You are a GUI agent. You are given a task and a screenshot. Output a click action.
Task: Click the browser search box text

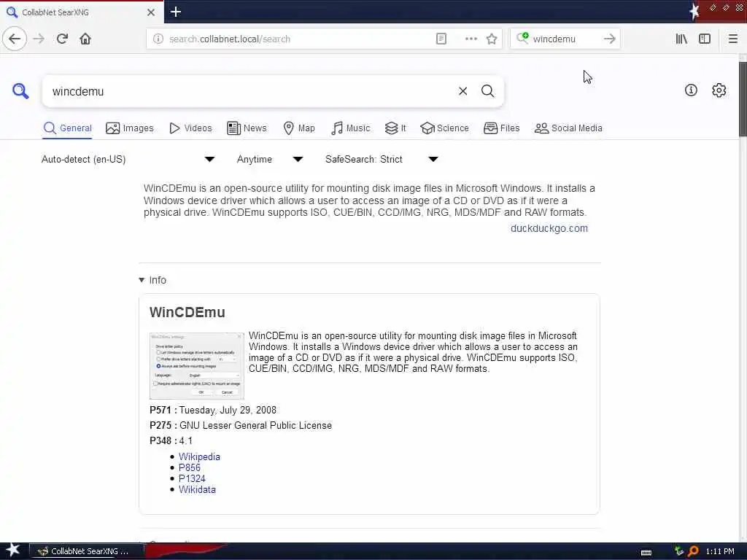pos(554,39)
